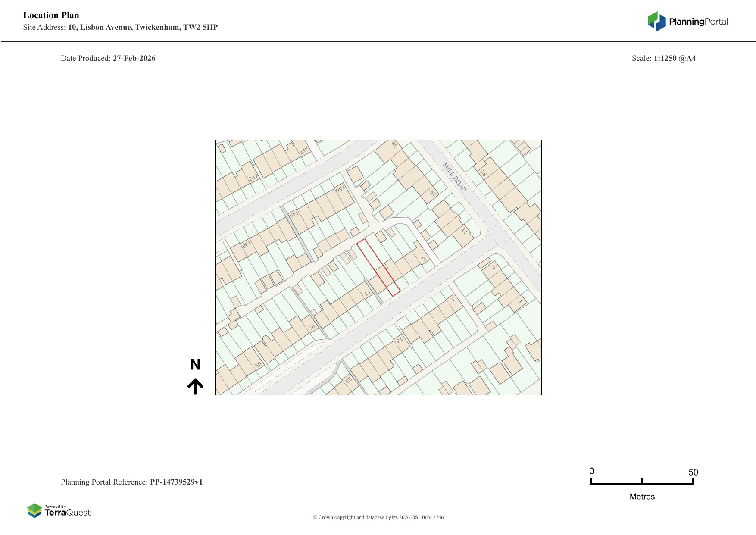Screen dimensions: 756x535
Task: Click the TerraQuest wordmark text
Action: [x=67, y=513]
